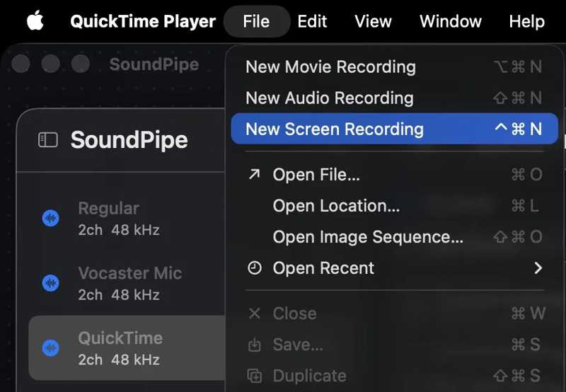Open the QuickTime Player app menu
This screenshot has width=566, height=392.
click(143, 21)
